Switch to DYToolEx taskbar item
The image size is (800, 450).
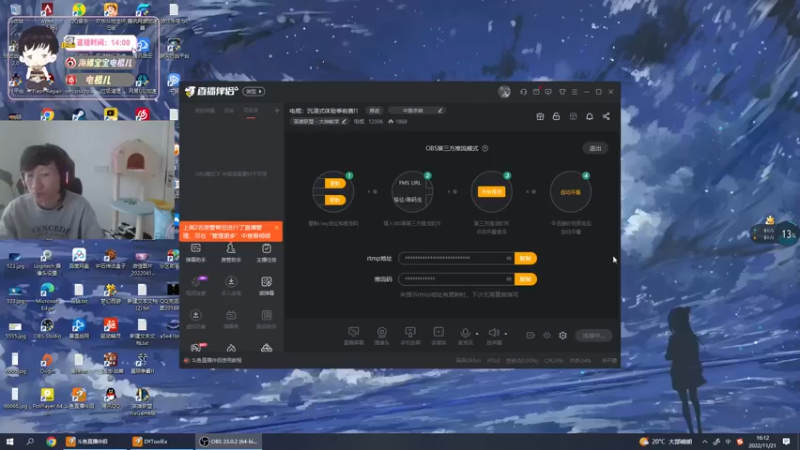tap(162, 441)
